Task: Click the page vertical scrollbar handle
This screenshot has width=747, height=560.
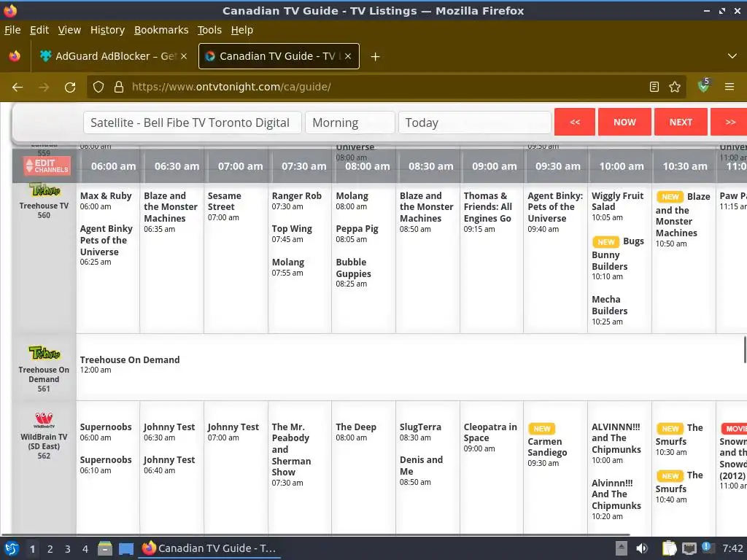Action: click(x=745, y=349)
